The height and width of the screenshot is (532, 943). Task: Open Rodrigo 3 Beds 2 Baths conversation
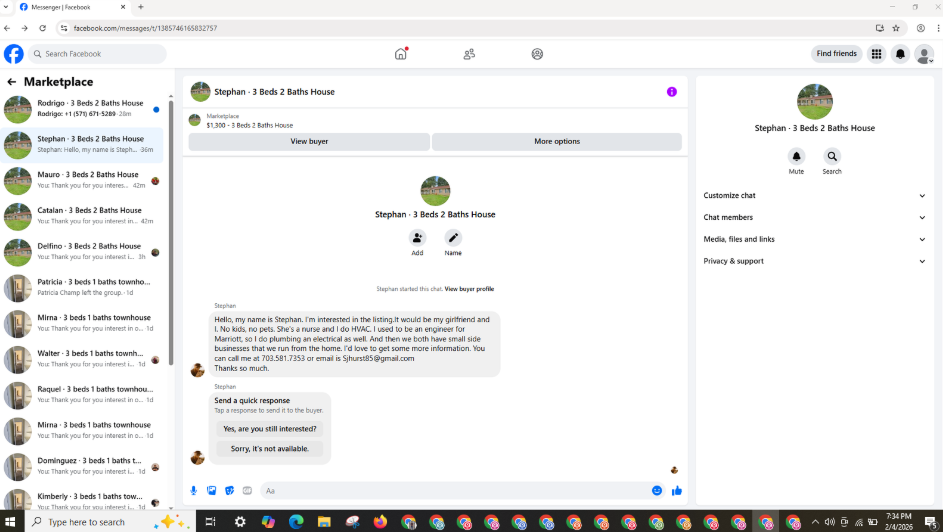[x=82, y=109]
